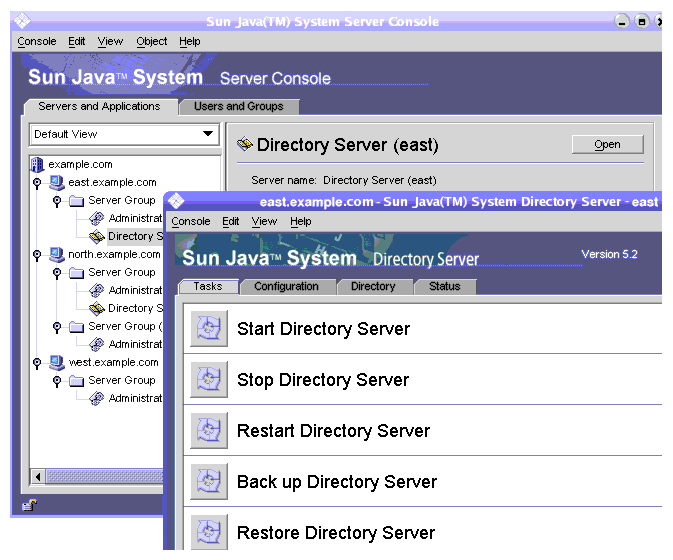This screenshot has height=560, width=673.
Task: Collapse the west.example.com tree node
Action: pos(37,363)
